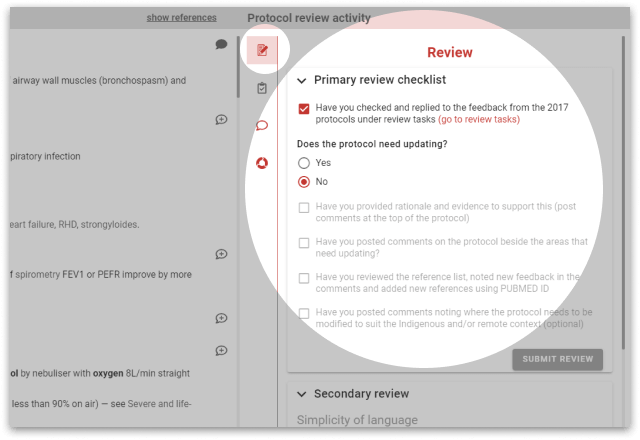
Task: Select the No radio button
Action: click(304, 182)
